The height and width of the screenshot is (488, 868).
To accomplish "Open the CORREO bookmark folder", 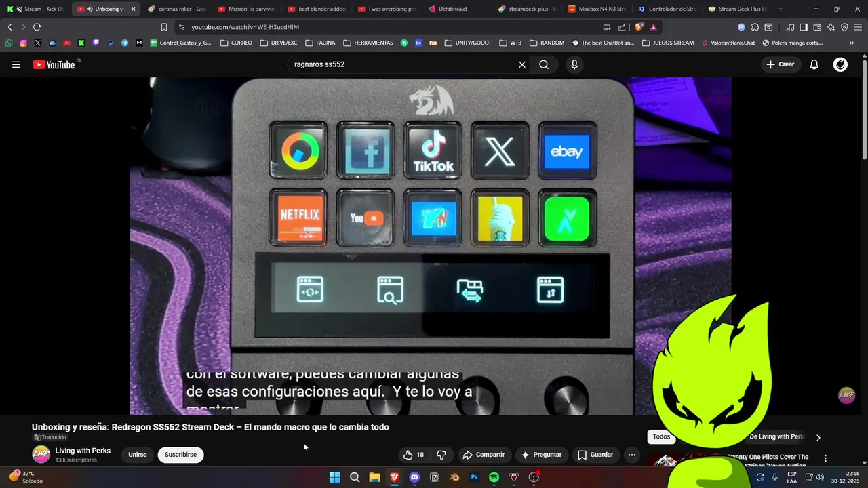I will [x=236, y=43].
